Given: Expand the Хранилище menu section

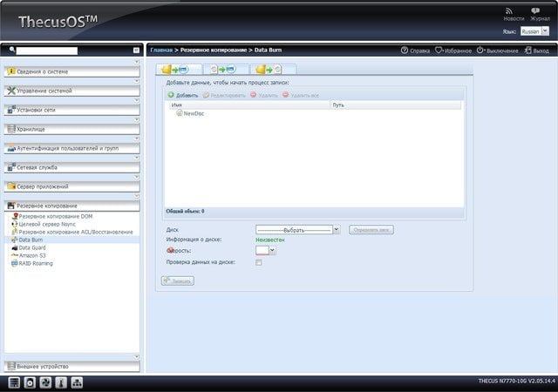Looking at the screenshot, I should click(71, 129).
